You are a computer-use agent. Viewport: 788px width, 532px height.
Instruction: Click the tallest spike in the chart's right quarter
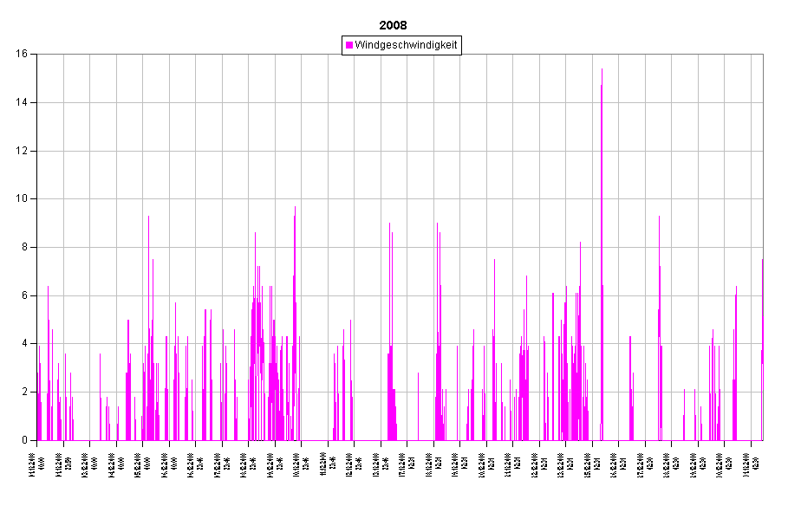[659, 218]
